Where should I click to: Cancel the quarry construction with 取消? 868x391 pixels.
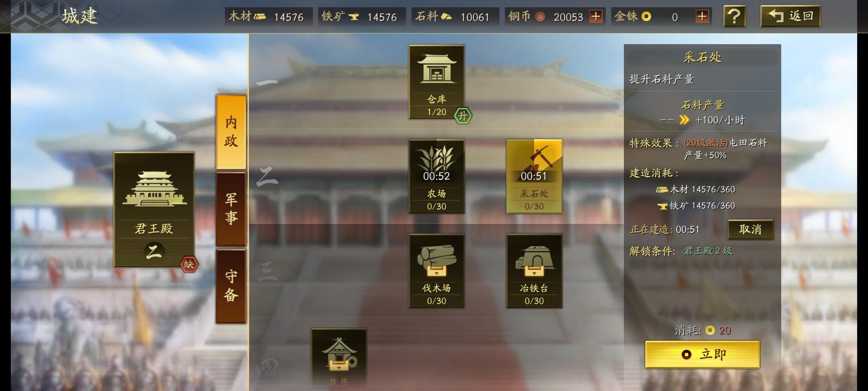(750, 229)
